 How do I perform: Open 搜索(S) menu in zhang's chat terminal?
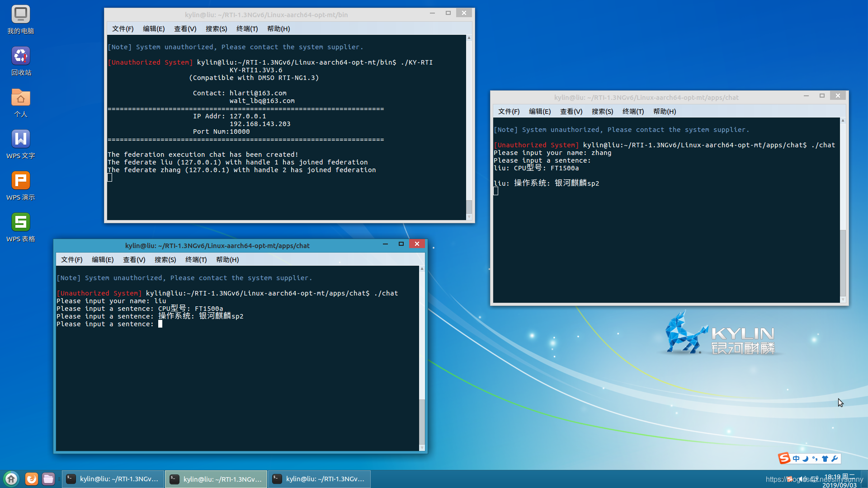(602, 112)
